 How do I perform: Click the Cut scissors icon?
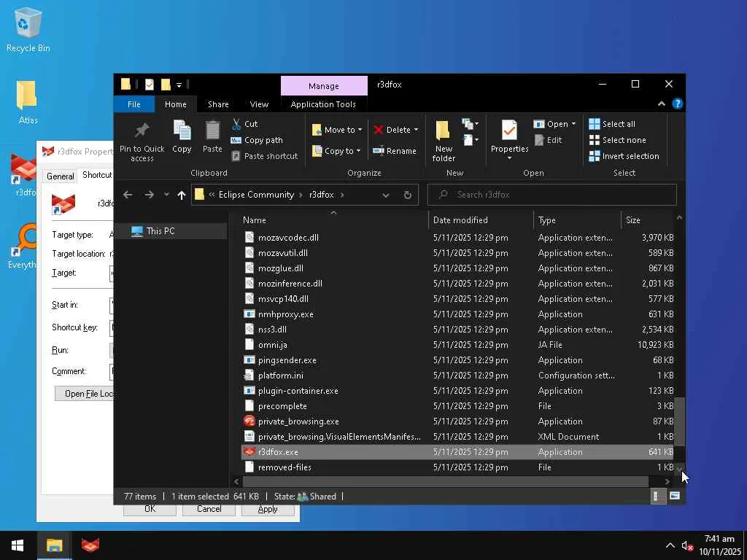pos(236,124)
